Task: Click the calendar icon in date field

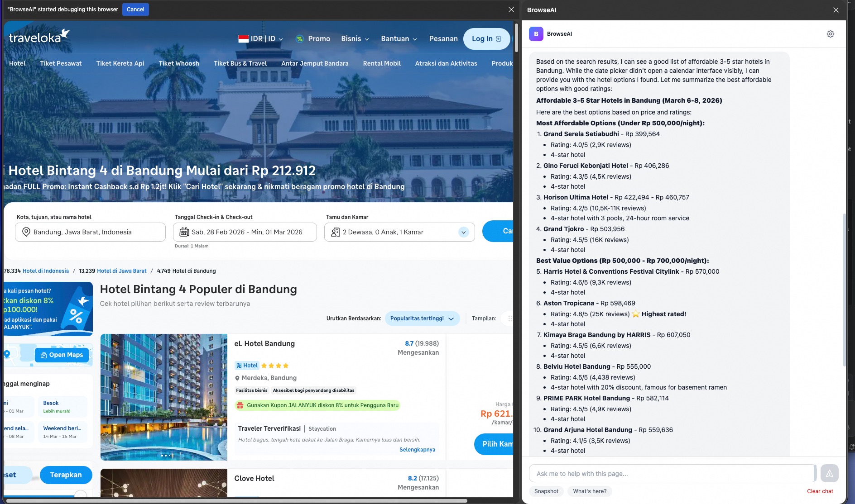Action: point(184,232)
